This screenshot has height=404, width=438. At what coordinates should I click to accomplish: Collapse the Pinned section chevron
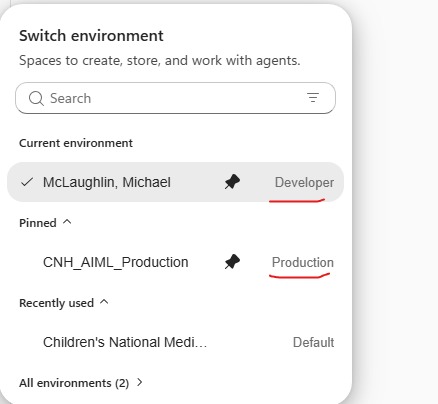tap(67, 222)
